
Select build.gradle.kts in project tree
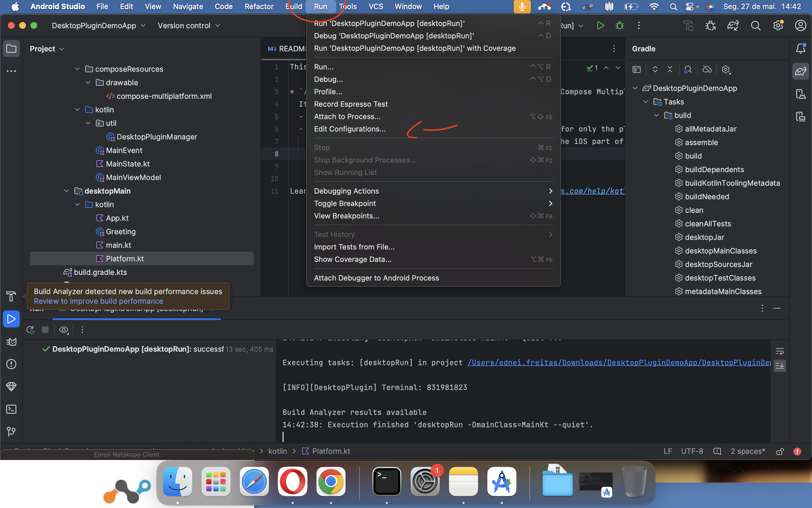(100, 272)
